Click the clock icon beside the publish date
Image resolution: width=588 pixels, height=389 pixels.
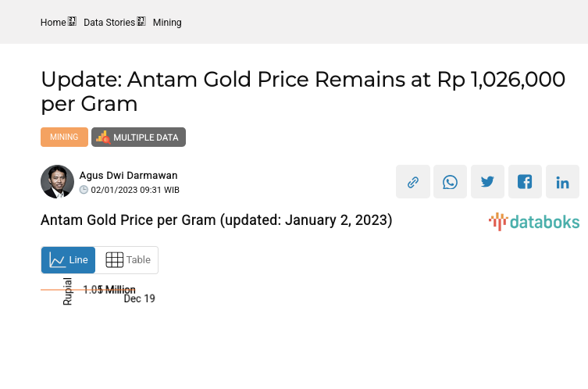coord(84,190)
